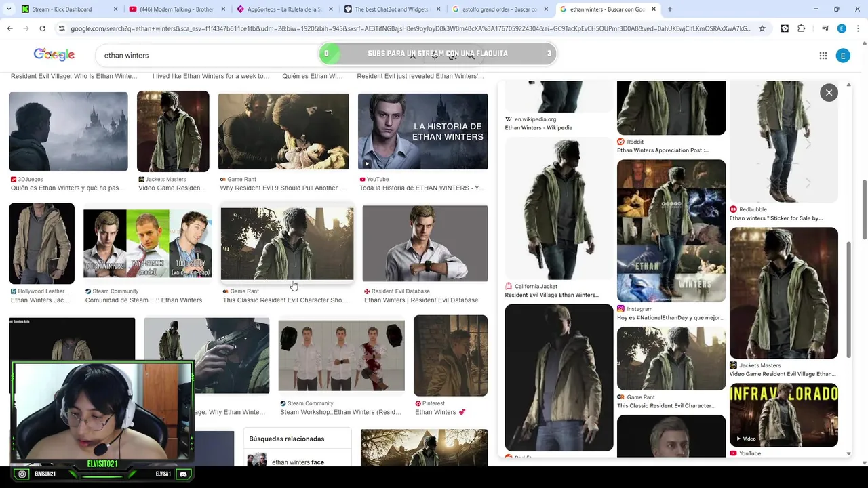Click the browser forward arrow
868x488 pixels.
click(x=26, y=28)
